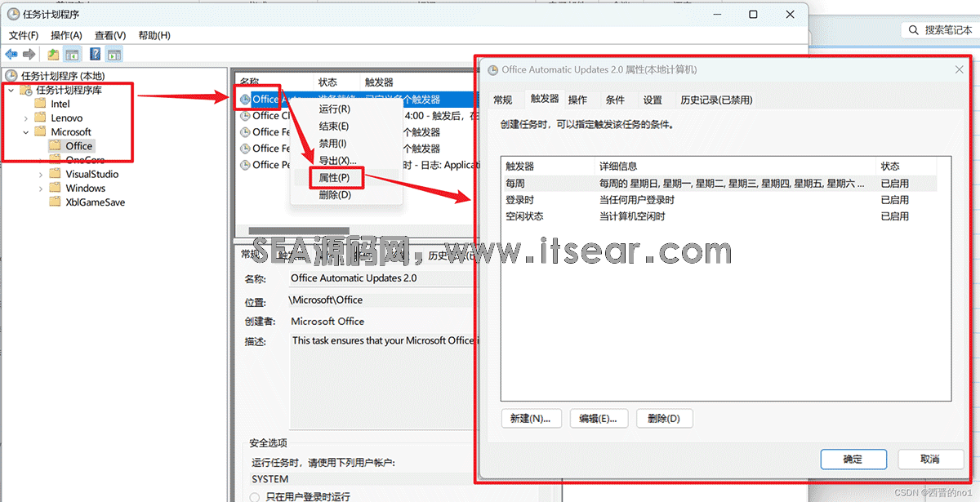
Task: Collapse the Microsoft tree node arrow
Action: (27, 132)
